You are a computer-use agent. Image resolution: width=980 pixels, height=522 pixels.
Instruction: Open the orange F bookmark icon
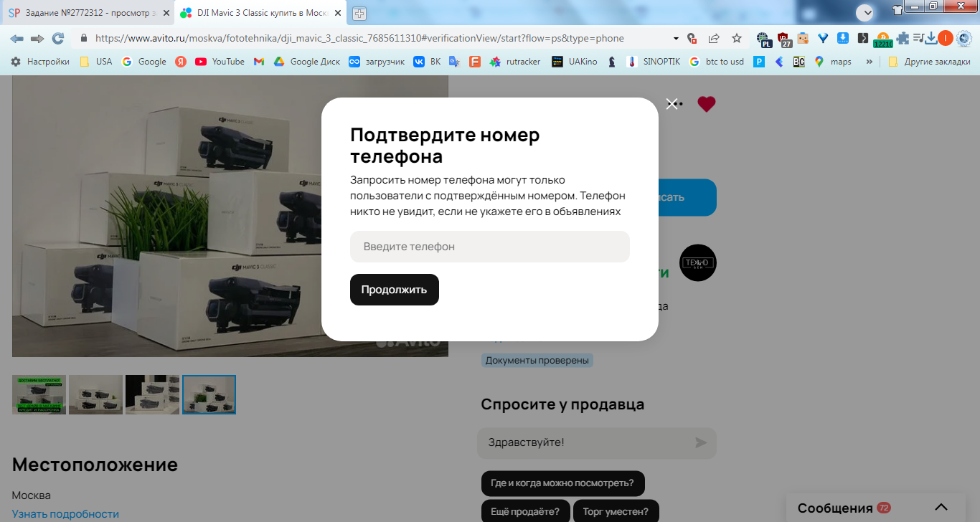[474, 62]
